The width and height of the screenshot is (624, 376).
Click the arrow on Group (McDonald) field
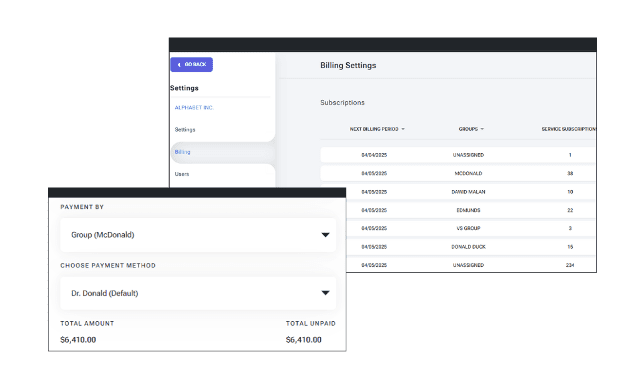[326, 235]
